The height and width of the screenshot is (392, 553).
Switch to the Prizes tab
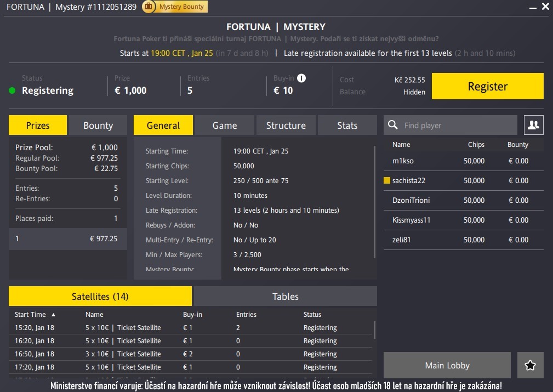[38, 125]
